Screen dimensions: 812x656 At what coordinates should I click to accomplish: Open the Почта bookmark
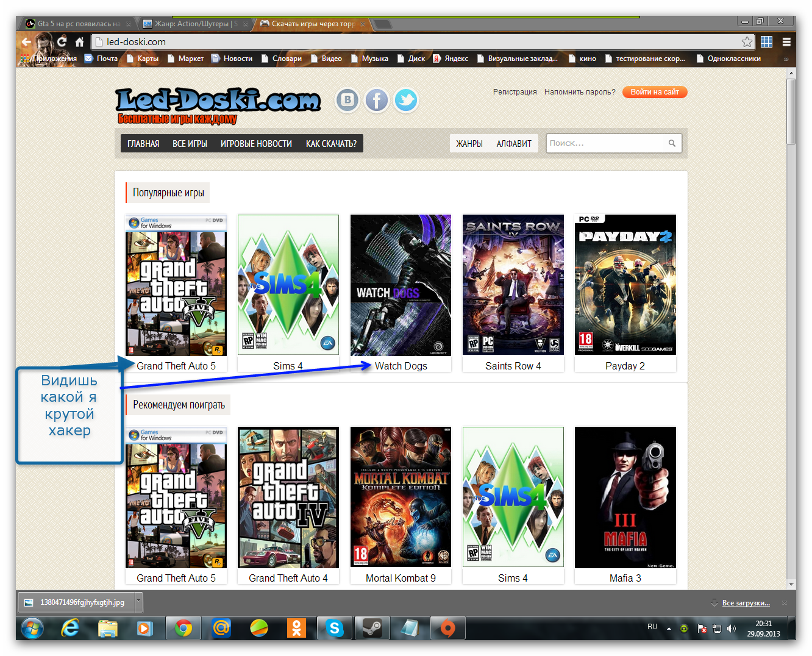[x=101, y=59]
